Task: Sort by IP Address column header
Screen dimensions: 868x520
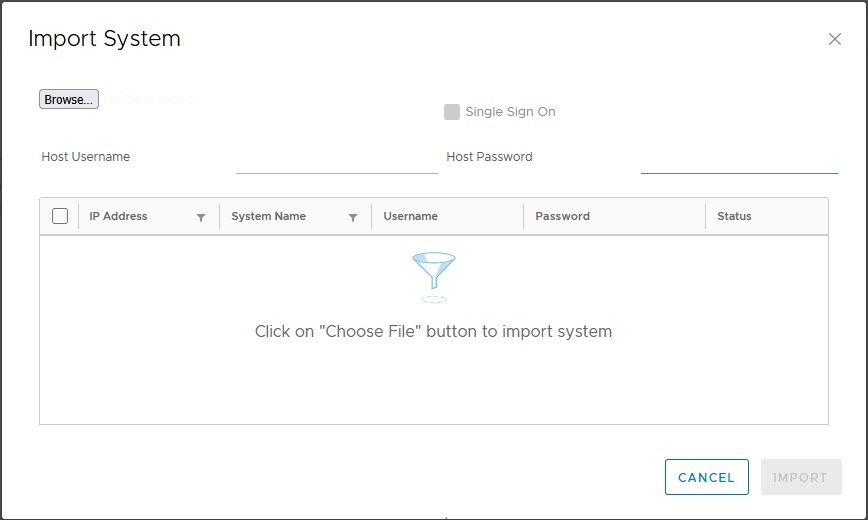Action: point(118,216)
